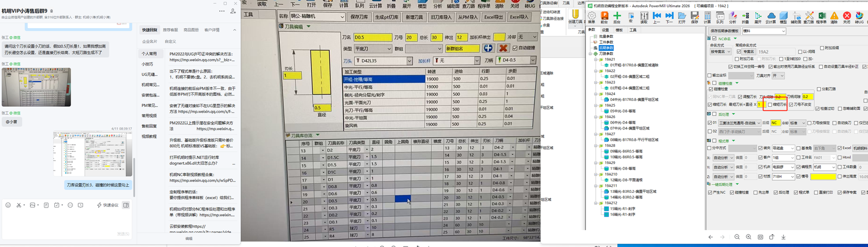Open the more options menu in chat header
The width and height of the screenshot is (868, 247).
pos(222,11)
